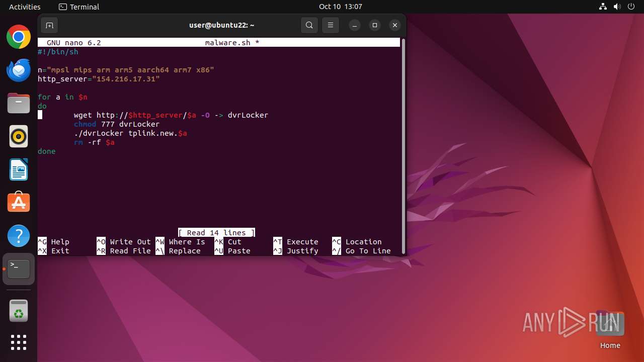Screen dimensions: 644x362
Task: Click the terminal title user@ubuntu22: ~
Action: pyautogui.click(x=222, y=25)
